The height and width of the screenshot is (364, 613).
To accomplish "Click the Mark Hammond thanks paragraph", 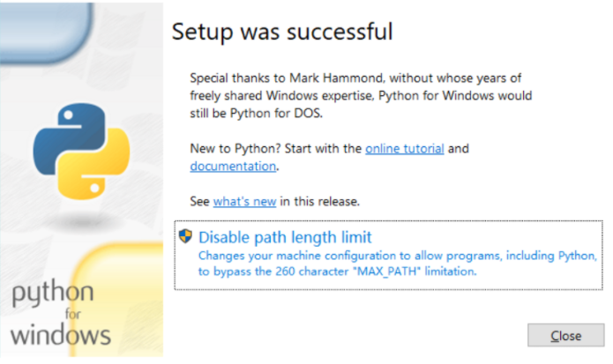I will coord(361,96).
